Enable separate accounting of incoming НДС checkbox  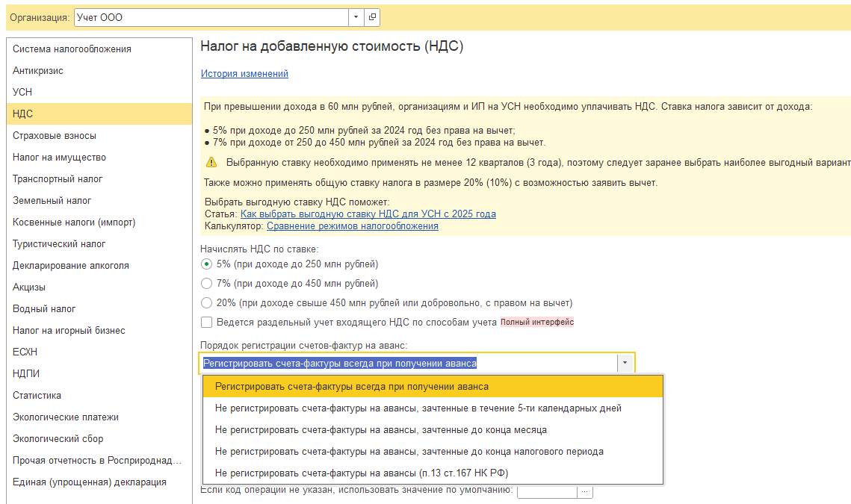pyautogui.click(x=207, y=323)
